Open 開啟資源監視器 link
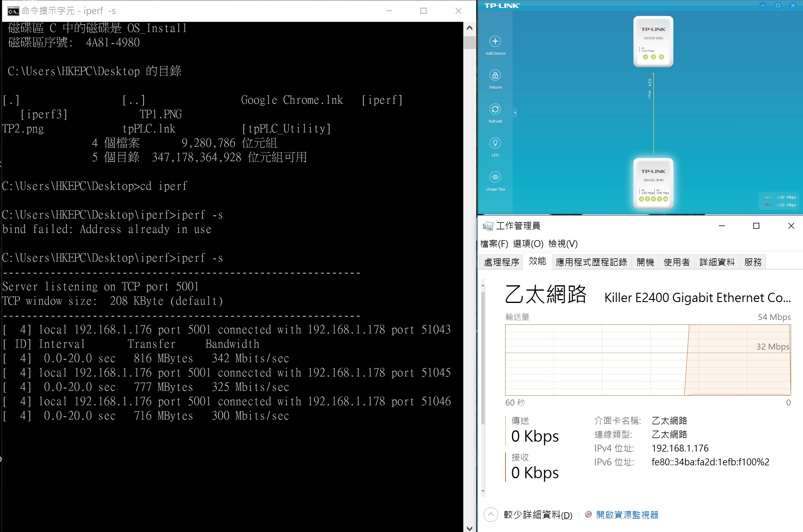The image size is (803, 532). tap(627, 515)
